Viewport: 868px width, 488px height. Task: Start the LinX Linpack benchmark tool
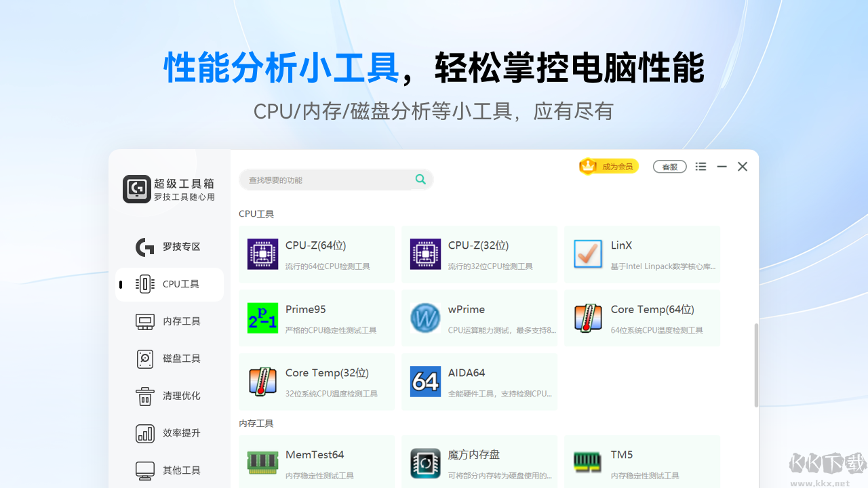pos(642,253)
